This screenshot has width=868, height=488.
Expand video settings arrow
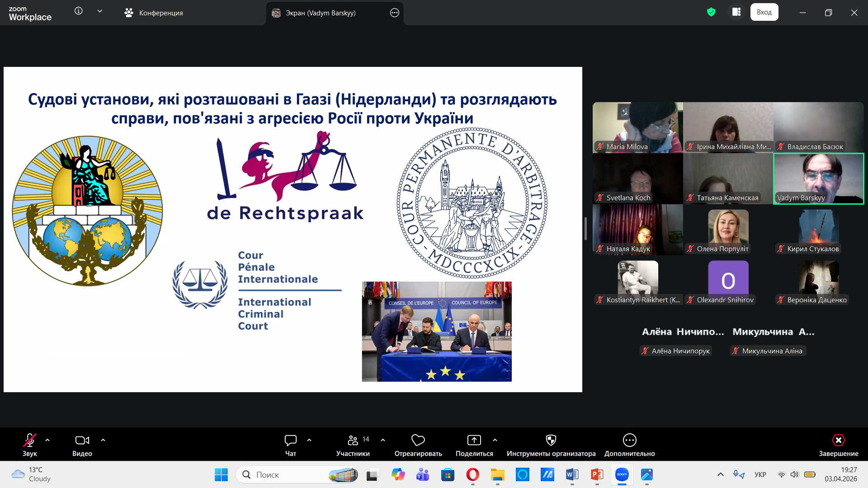coord(103,440)
